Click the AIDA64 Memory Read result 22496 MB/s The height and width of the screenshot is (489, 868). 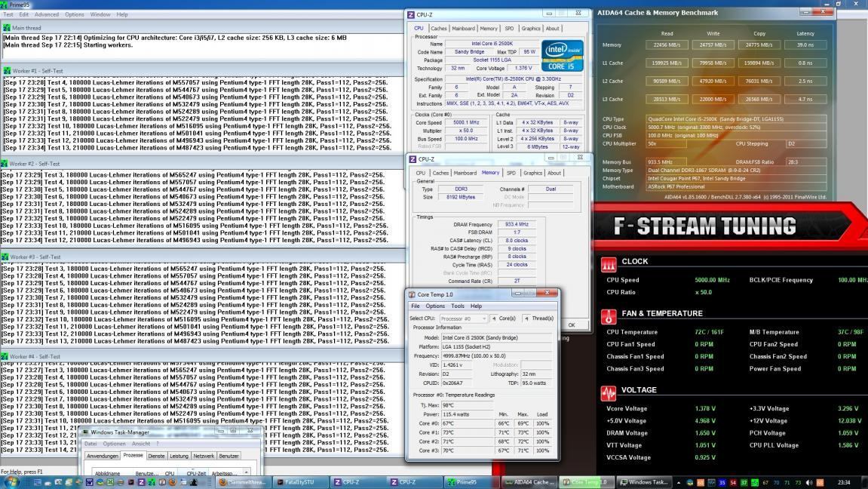[x=667, y=45]
